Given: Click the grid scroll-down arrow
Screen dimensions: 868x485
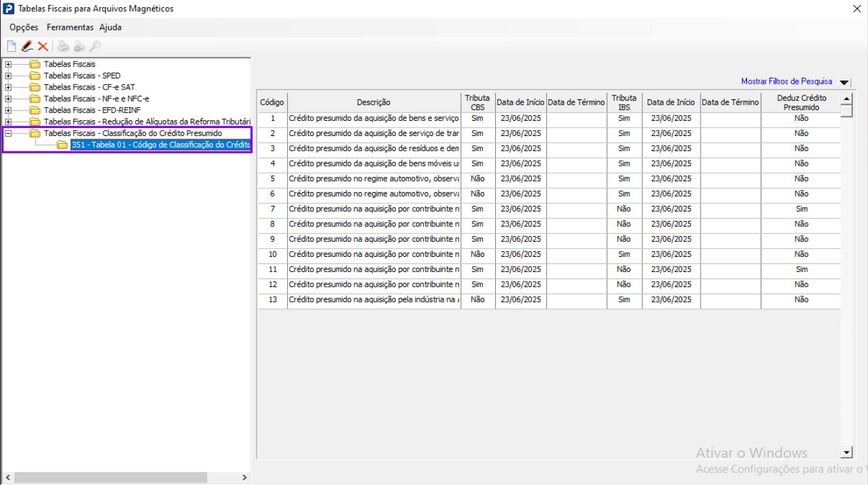Looking at the screenshot, I should [x=846, y=452].
